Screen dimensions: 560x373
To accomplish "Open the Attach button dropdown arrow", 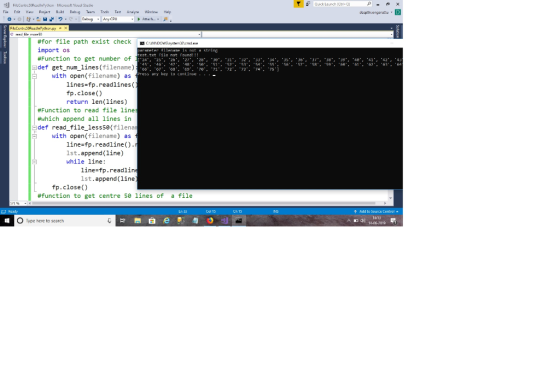I will point(158,19).
